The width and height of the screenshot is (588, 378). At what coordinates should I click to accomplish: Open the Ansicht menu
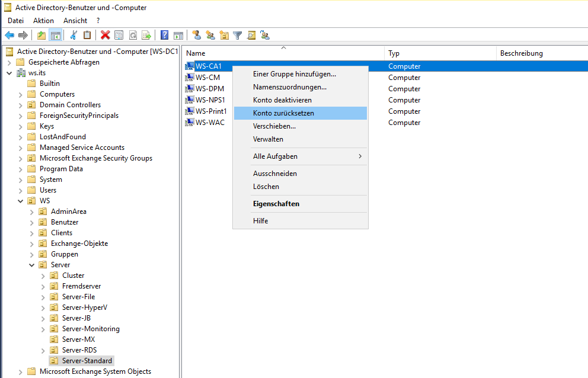tap(75, 21)
